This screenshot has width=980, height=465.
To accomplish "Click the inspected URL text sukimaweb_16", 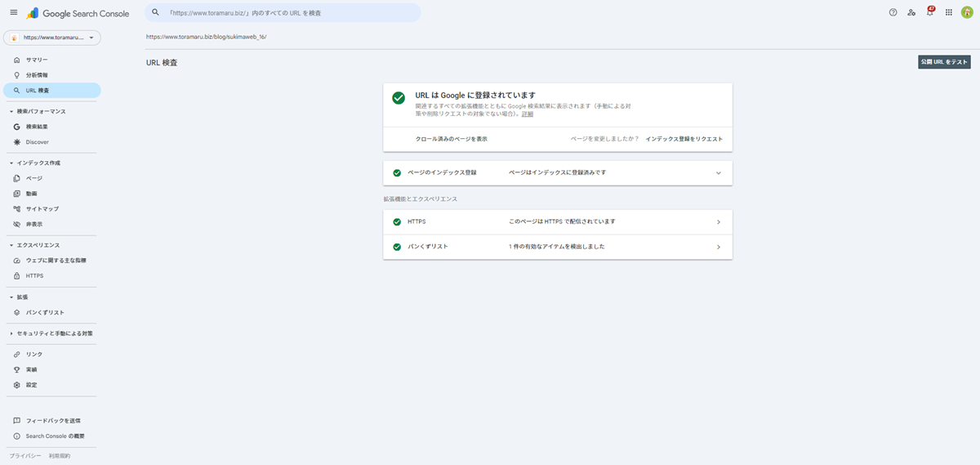I will pos(206,37).
